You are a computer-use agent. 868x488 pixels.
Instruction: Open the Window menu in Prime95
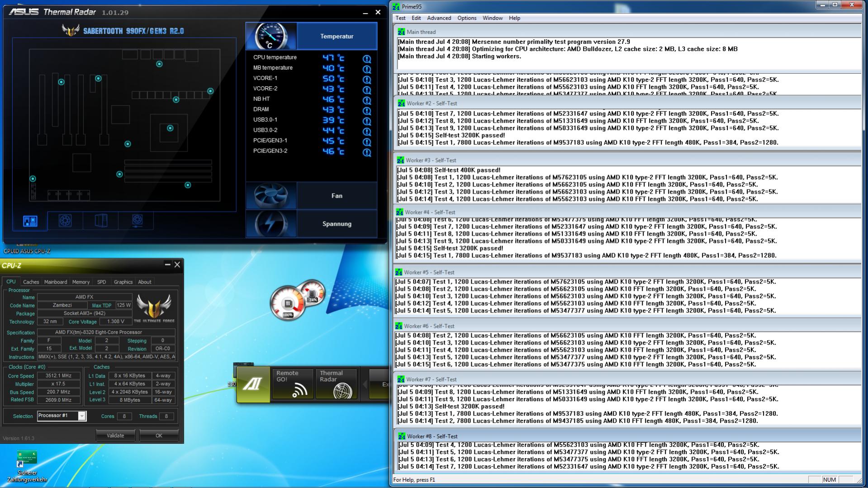(493, 18)
